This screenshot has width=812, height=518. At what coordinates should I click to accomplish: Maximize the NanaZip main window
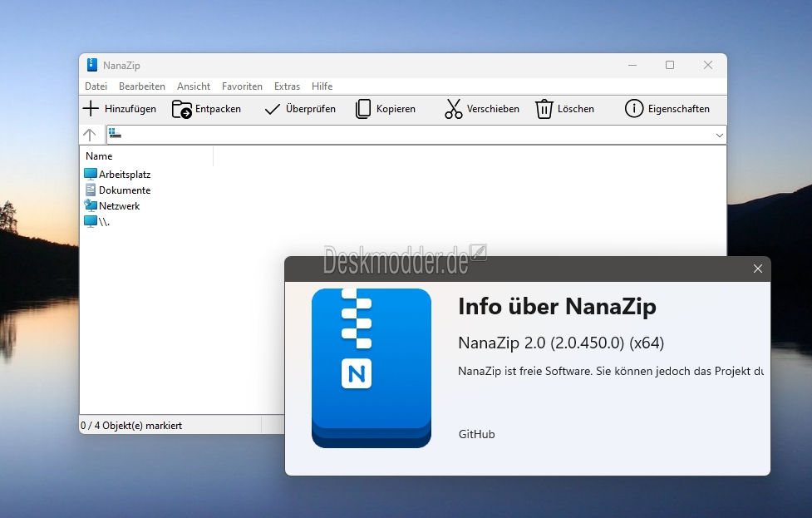pyautogui.click(x=670, y=65)
